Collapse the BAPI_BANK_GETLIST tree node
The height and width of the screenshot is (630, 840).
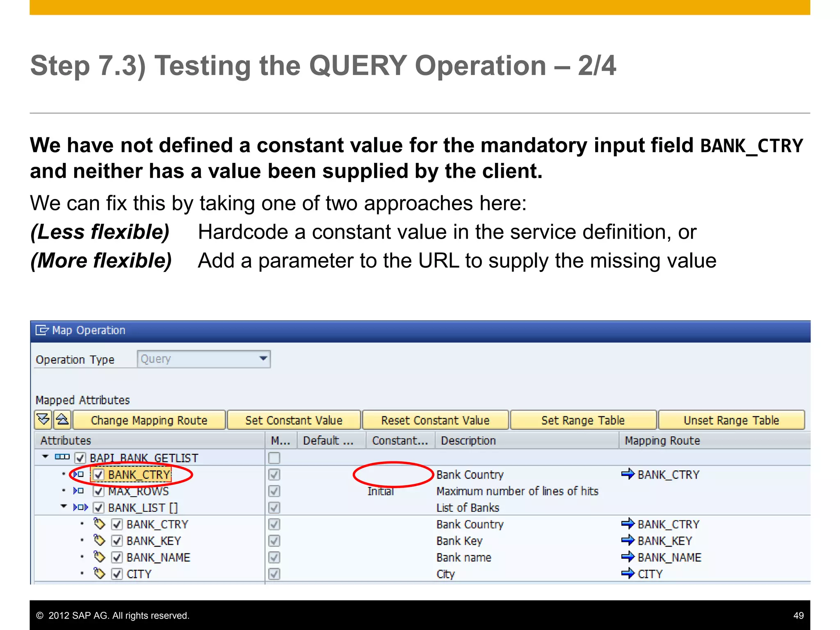point(46,457)
